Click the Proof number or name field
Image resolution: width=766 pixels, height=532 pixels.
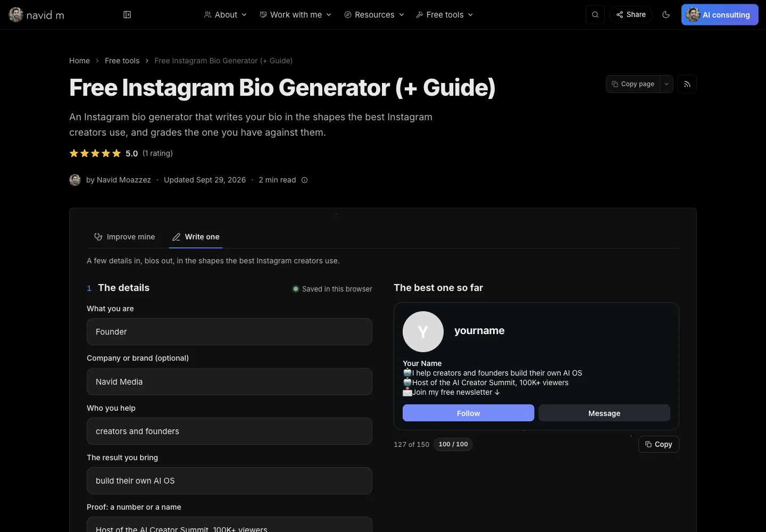[x=229, y=525]
